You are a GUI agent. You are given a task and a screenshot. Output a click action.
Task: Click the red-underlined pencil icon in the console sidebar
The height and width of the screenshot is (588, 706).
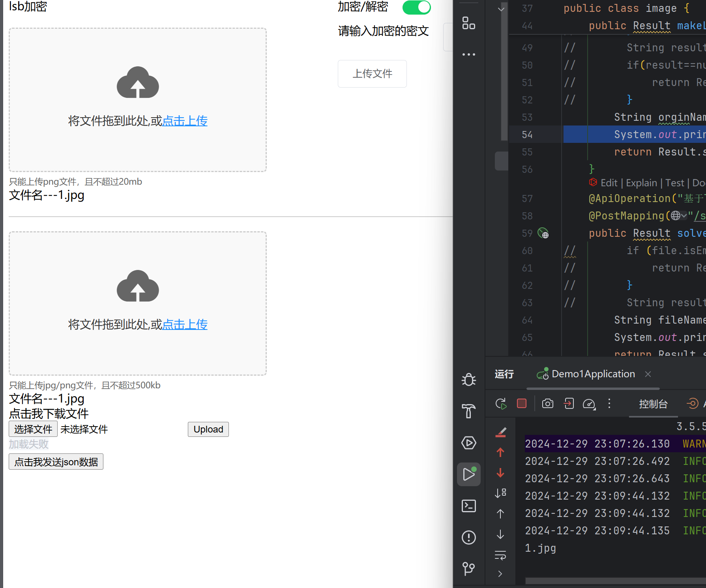500,432
